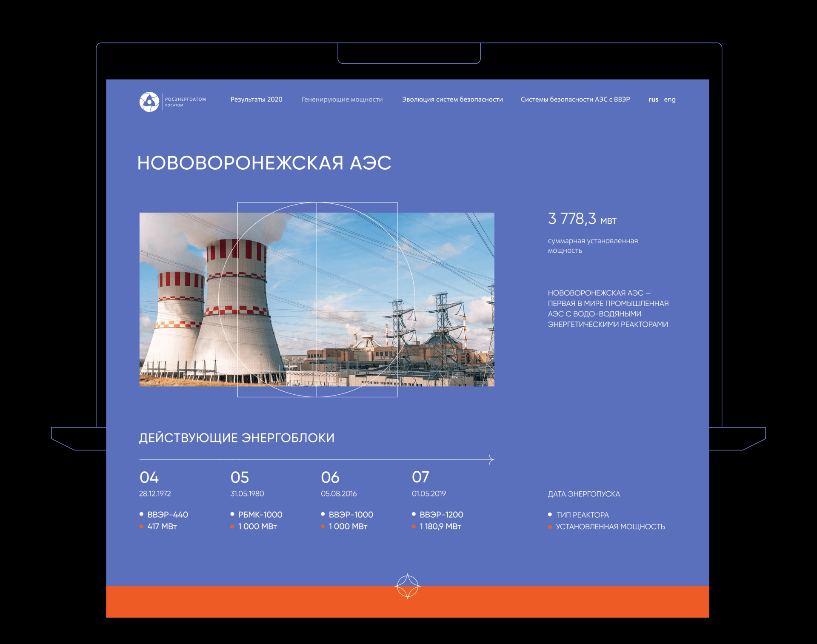
Task: Click the cooling towers plant photo
Action: (317, 299)
